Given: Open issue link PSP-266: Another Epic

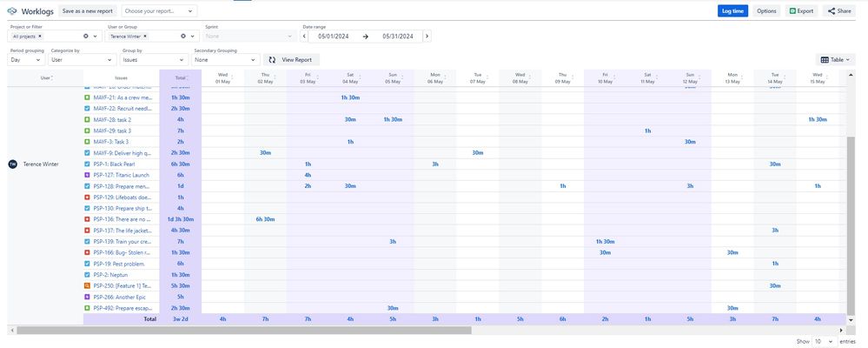Looking at the screenshot, I should pyautogui.click(x=122, y=297).
